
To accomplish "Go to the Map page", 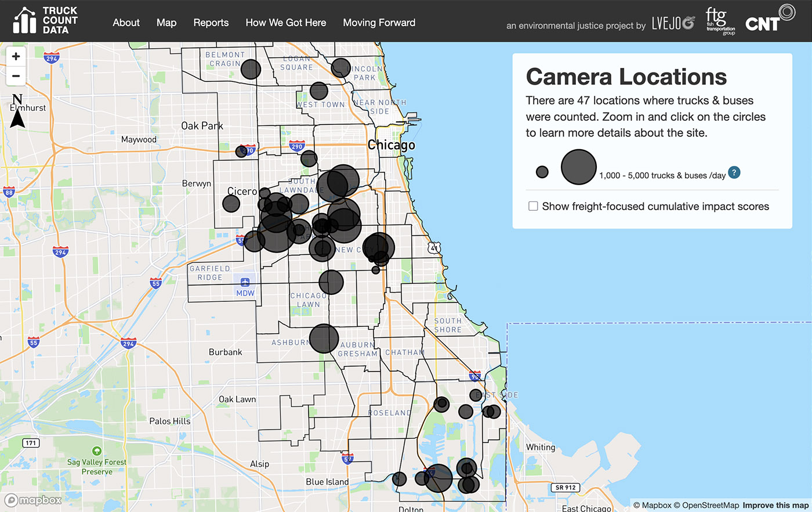I will click(166, 23).
